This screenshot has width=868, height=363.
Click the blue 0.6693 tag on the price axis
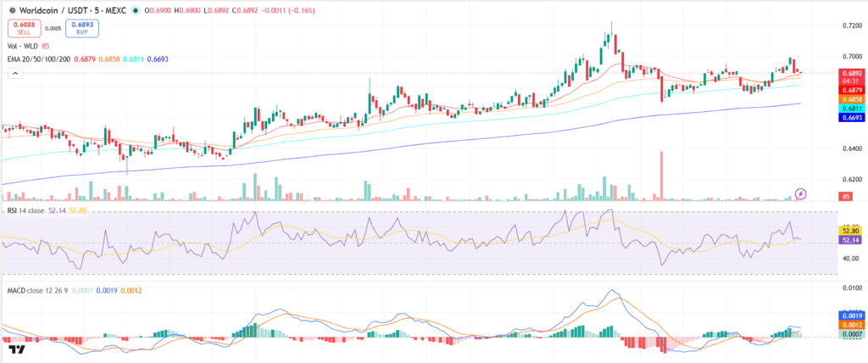(852, 117)
